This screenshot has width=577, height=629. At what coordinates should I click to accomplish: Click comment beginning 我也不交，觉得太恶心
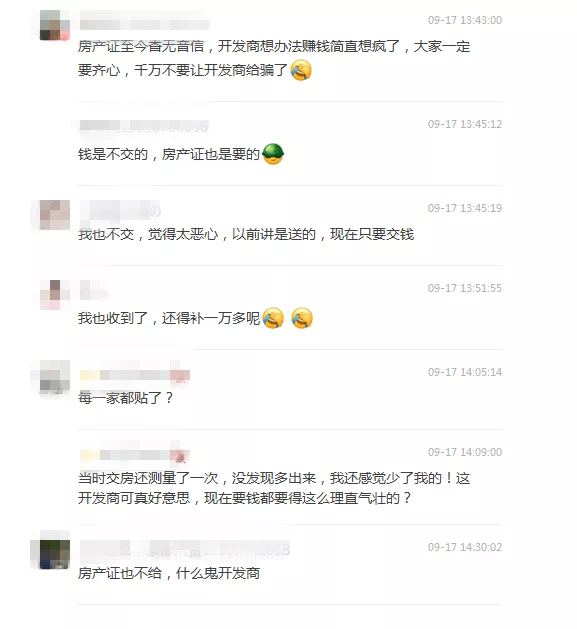246,234
